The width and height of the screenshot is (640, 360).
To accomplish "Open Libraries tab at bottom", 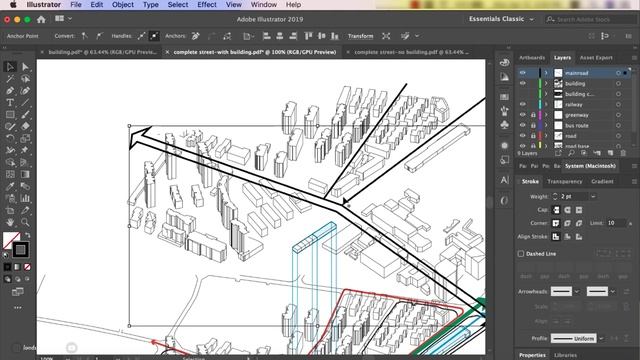I will (565, 355).
